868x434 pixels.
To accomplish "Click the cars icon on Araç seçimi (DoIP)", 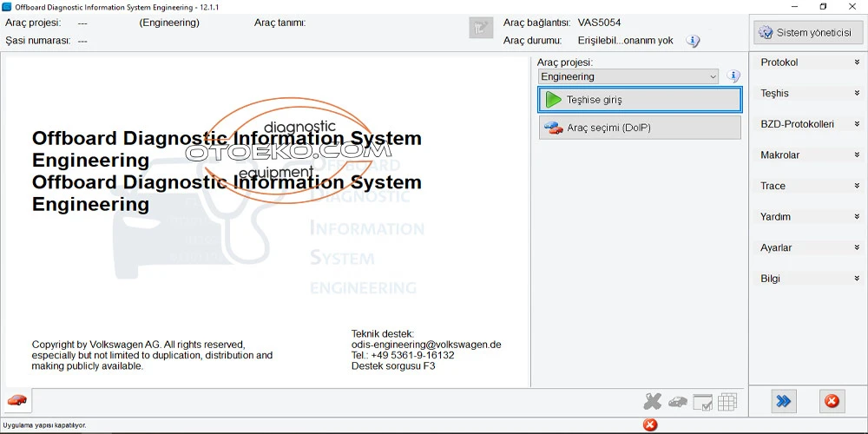I will (553, 128).
